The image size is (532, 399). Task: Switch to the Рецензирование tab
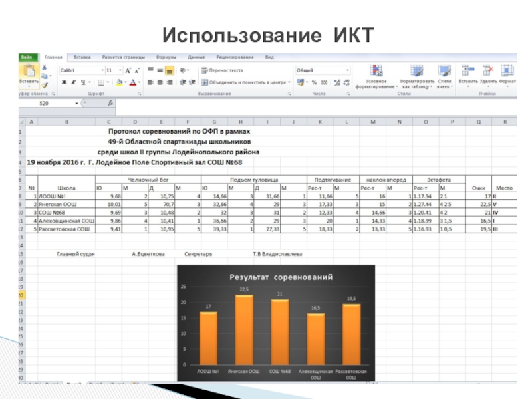point(235,57)
